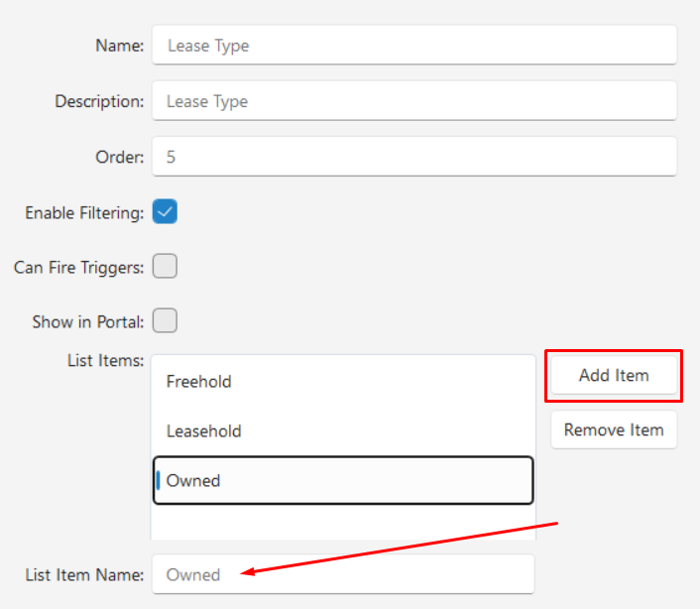Click the Show in Portal label text
This screenshot has height=609, width=700.
[x=88, y=322]
